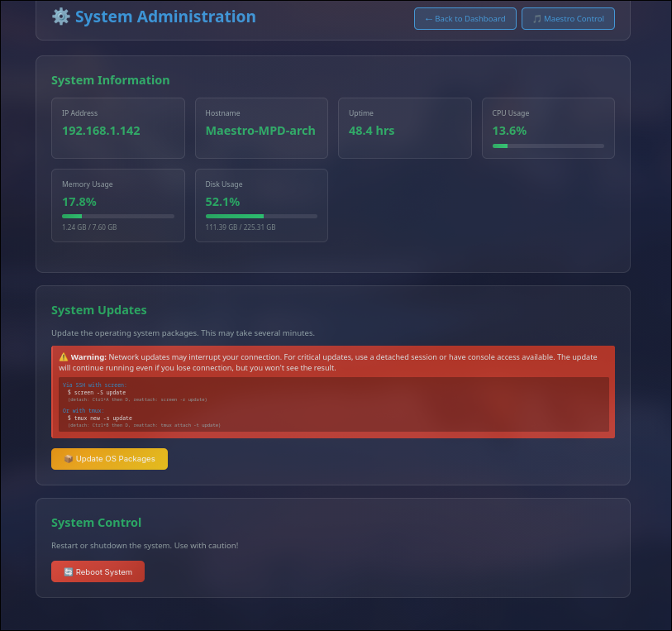Click the Maestro-MPD-arch hostname value

pyautogui.click(x=260, y=131)
